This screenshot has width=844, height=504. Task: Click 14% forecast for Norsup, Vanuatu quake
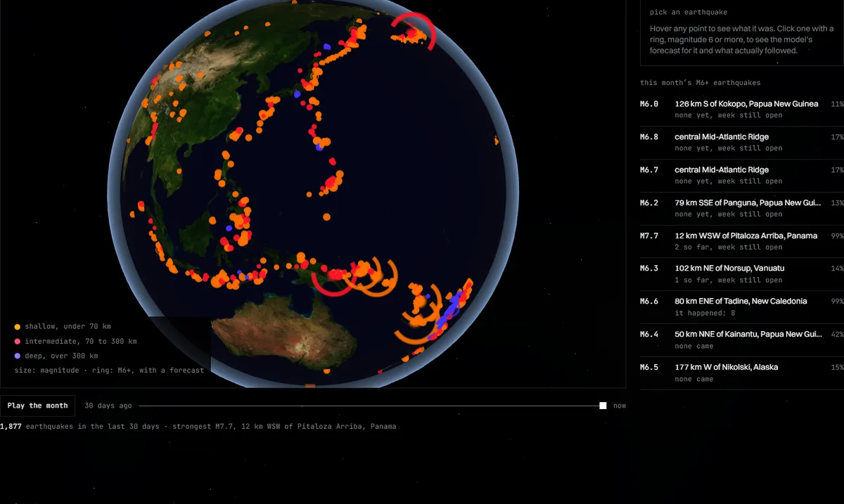(x=837, y=269)
